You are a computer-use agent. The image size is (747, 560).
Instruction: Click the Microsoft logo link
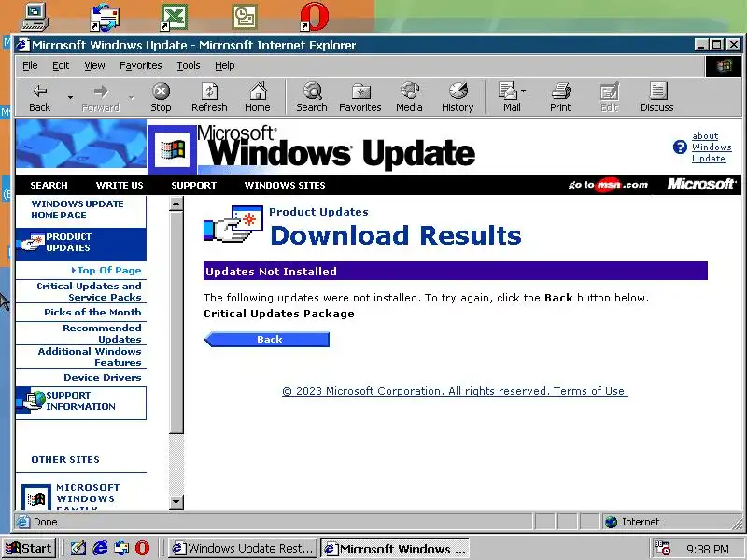(701, 184)
